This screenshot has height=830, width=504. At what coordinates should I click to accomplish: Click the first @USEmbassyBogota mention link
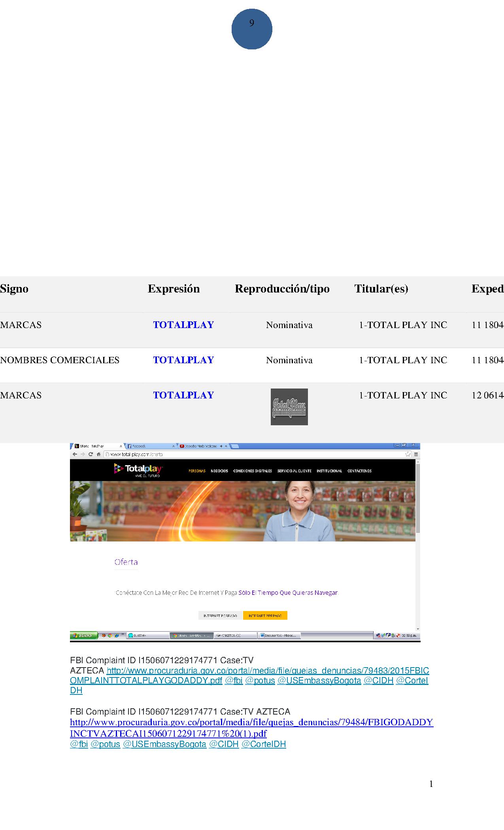click(x=319, y=681)
